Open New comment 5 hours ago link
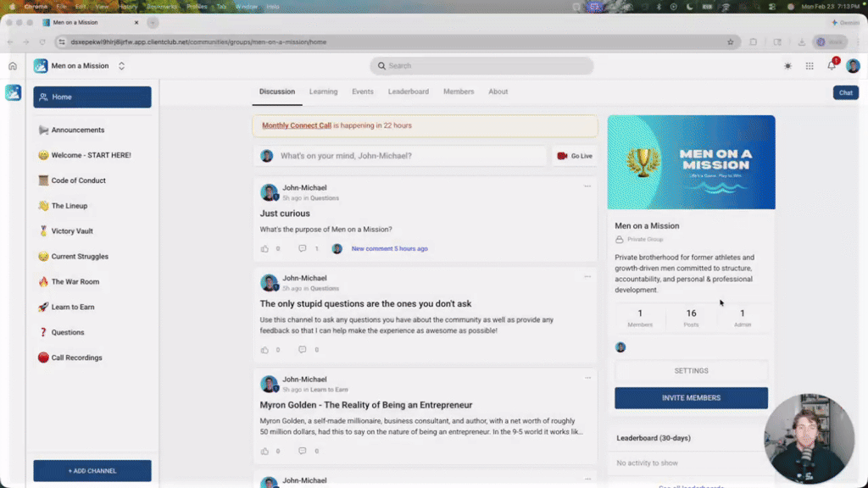Image resolution: width=868 pixels, height=488 pixels. (x=389, y=249)
